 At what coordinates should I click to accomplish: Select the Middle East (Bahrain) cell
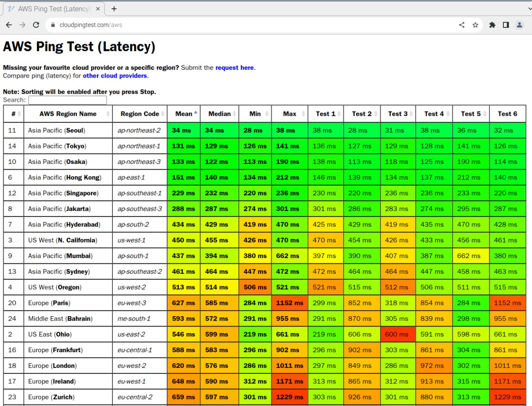tap(68, 318)
